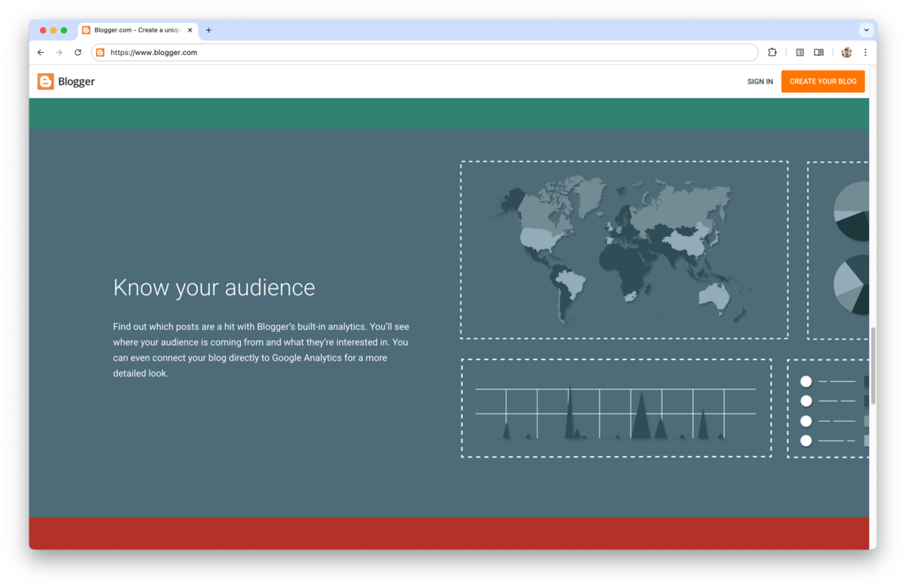Open site info via address bar favicon
This screenshot has width=906, height=588.
pos(100,52)
